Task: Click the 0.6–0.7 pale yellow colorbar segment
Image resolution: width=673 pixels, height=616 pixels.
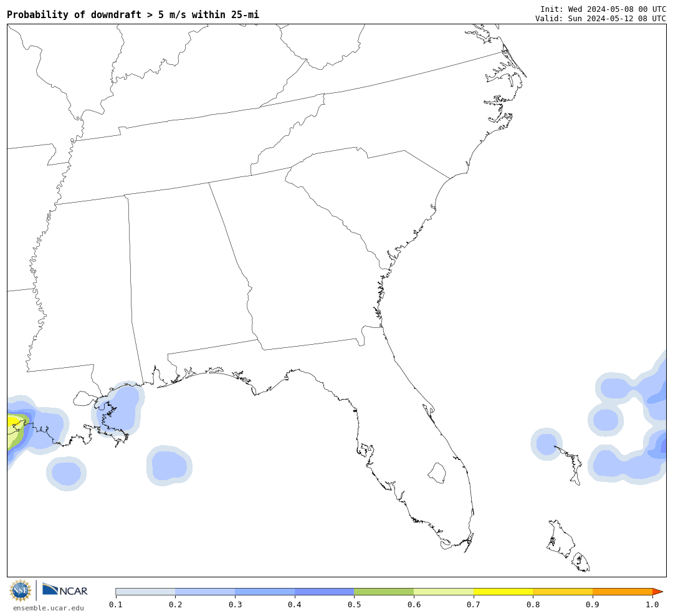Action: (444, 592)
